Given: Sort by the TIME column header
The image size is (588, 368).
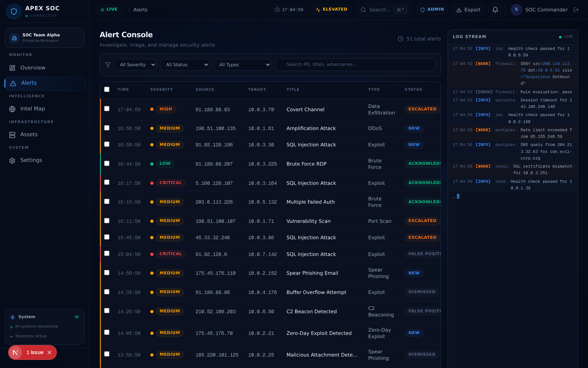Looking at the screenshot, I should (x=123, y=90).
